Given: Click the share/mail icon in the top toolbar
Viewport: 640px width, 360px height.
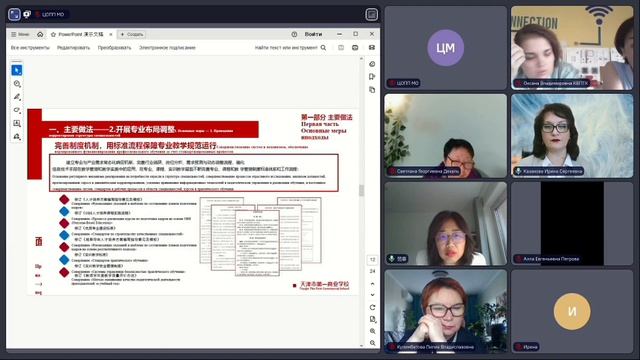Looking at the screenshot, I should [371, 48].
